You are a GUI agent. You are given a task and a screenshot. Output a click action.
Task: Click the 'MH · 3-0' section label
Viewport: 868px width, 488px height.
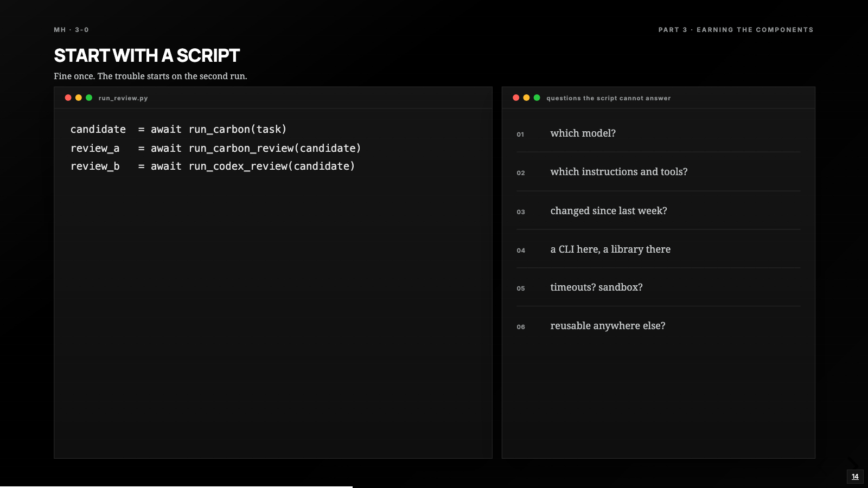click(71, 30)
